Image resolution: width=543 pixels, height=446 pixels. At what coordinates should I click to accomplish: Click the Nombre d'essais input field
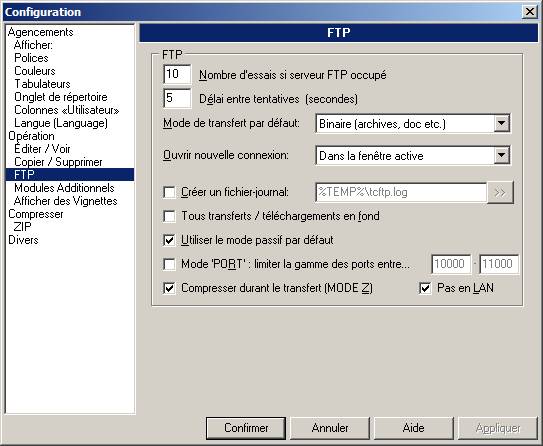pyautogui.click(x=177, y=74)
